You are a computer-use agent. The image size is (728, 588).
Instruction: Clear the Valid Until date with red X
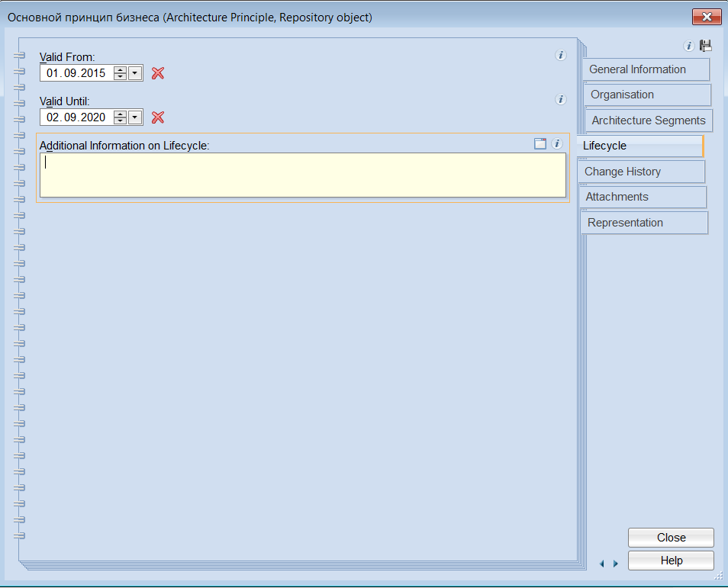pos(158,117)
